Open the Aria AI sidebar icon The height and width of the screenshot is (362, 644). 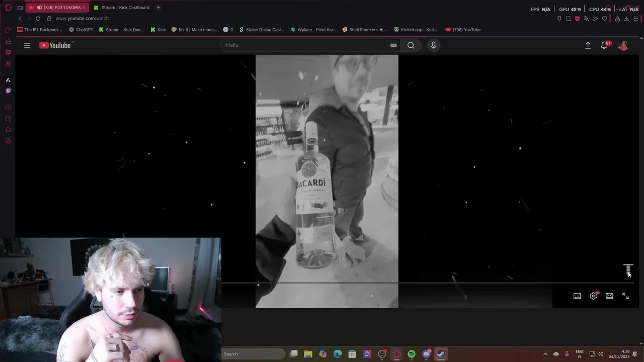pos(8,80)
